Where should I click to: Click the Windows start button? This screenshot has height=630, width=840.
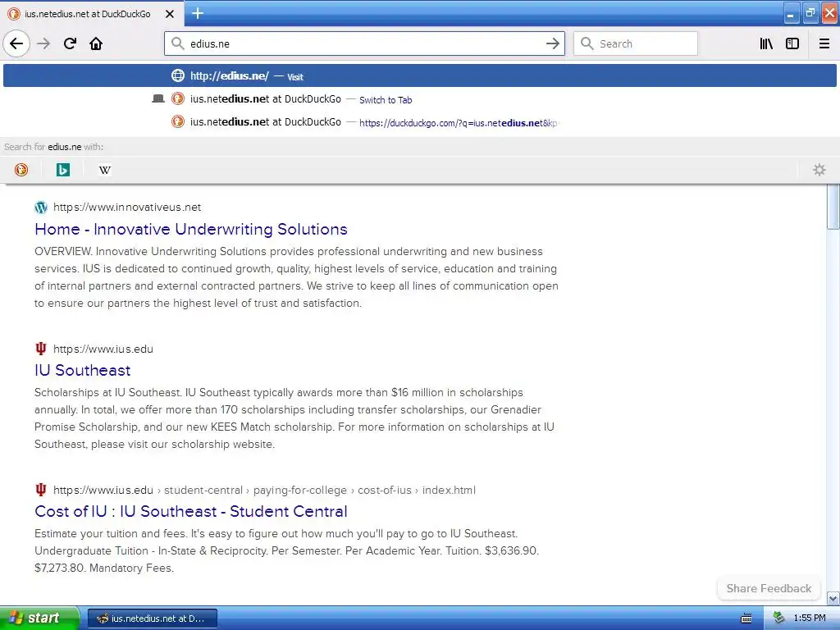point(39,619)
